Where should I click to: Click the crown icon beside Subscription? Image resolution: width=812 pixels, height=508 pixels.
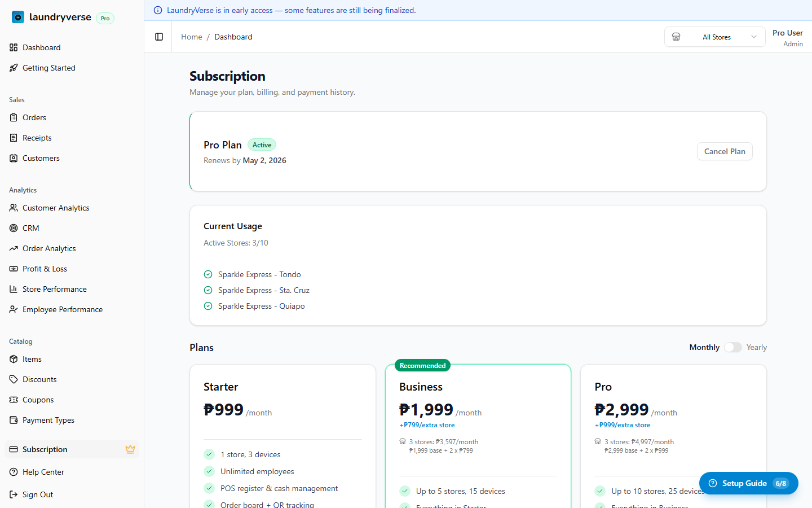130,449
